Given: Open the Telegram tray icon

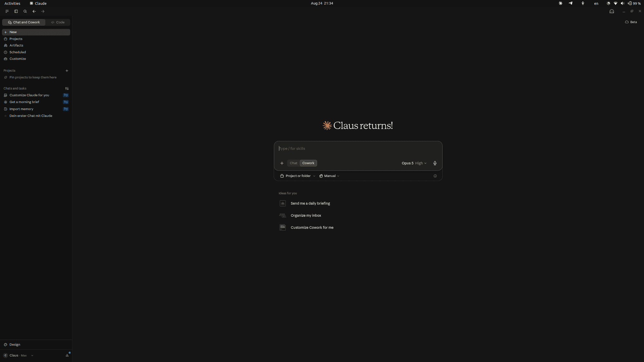Looking at the screenshot, I should [x=571, y=3].
